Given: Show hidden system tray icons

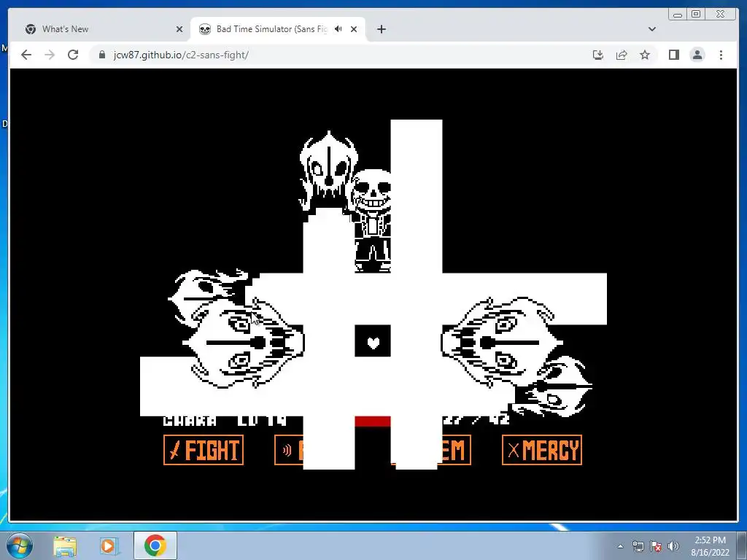Looking at the screenshot, I should [x=620, y=546].
